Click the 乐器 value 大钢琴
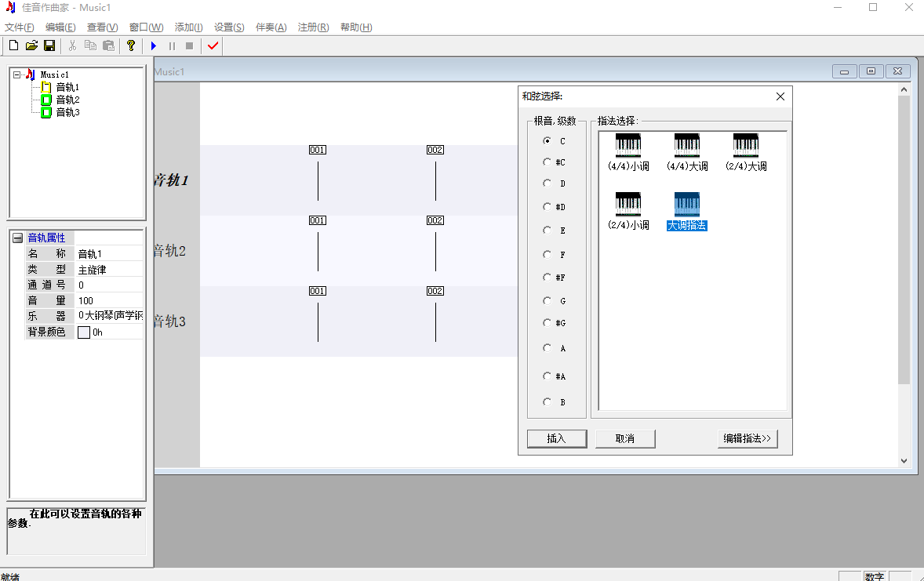 pos(110,316)
